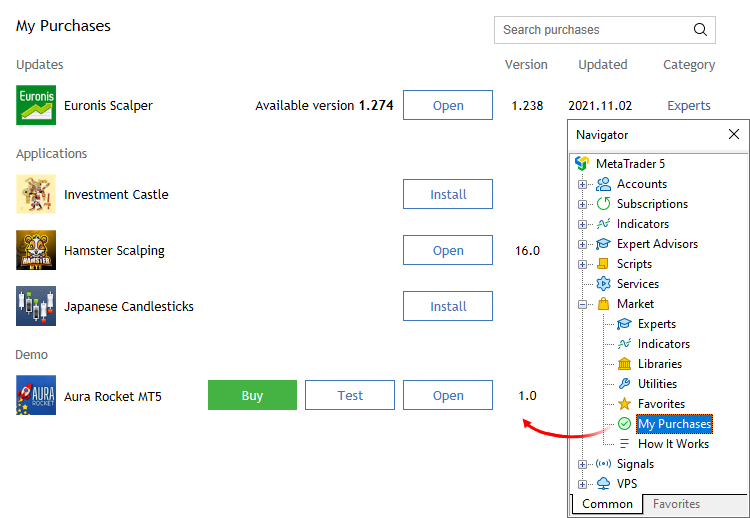
Task: Click the Libraries building icon
Action: coord(624,364)
